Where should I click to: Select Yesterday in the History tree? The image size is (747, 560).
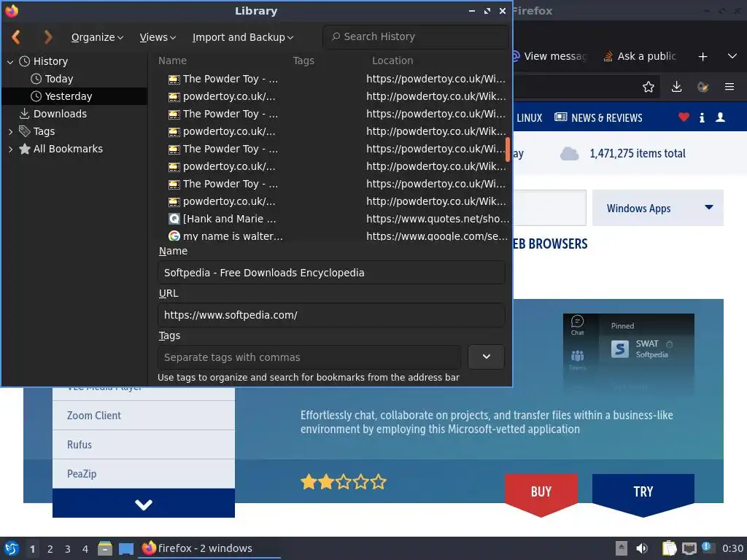[68, 96]
